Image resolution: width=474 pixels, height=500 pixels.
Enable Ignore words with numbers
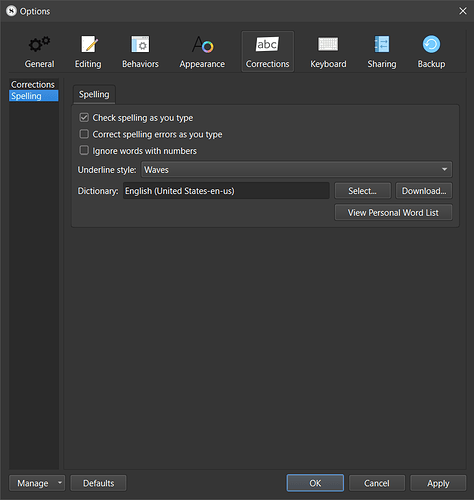(84, 150)
